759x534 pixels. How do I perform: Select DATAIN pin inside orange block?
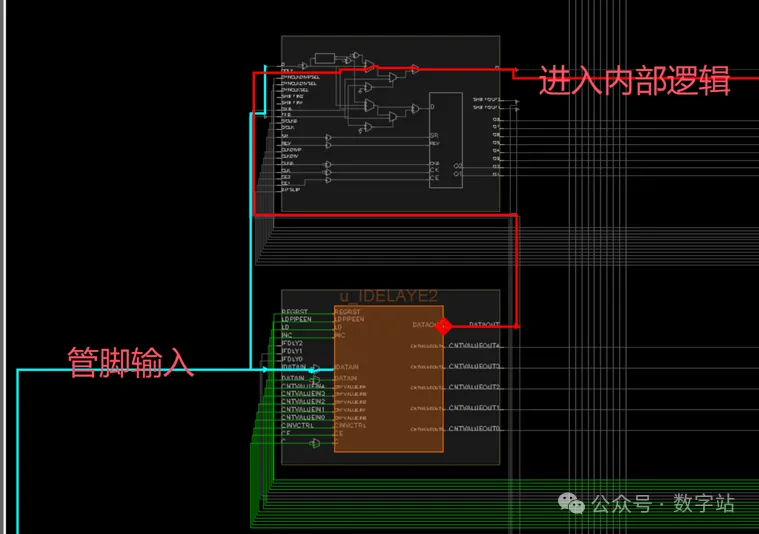[346, 378]
